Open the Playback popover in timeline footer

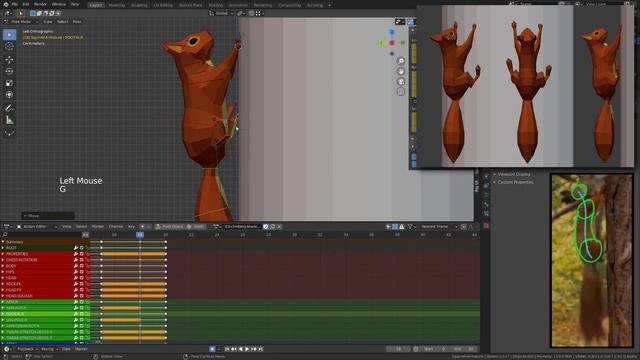(27, 349)
